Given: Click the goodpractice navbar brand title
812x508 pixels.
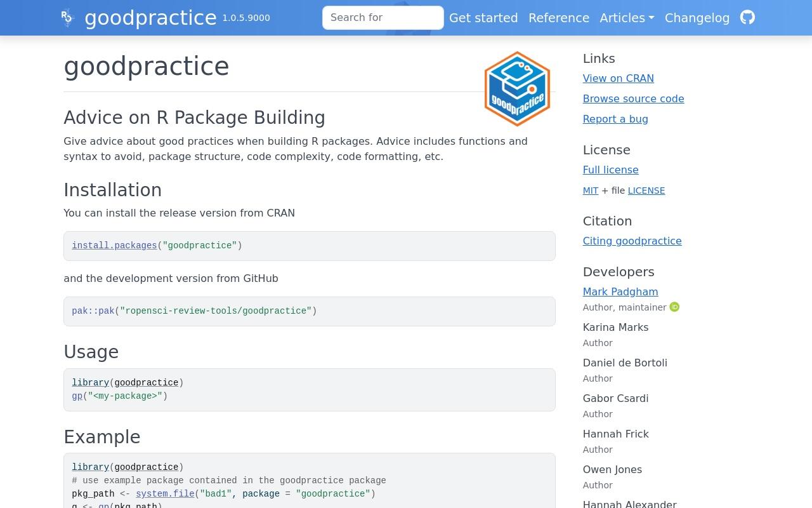Looking at the screenshot, I should 150,18.
